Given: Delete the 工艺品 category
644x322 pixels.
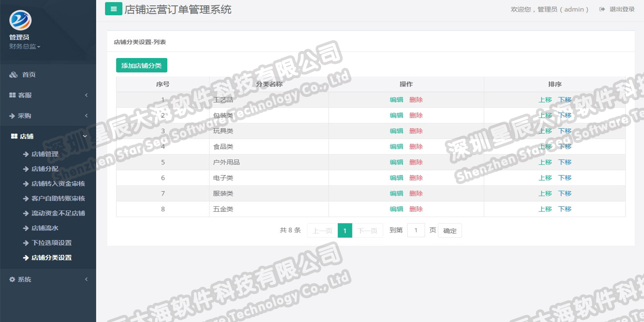Looking at the screenshot, I should [x=416, y=100].
